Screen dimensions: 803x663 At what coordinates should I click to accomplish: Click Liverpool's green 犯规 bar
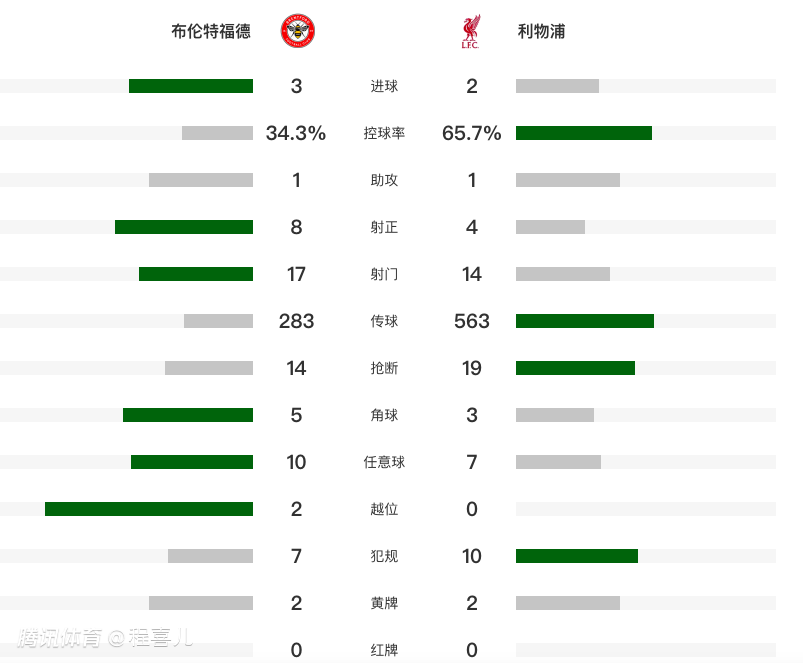pyautogui.click(x=577, y=556)
